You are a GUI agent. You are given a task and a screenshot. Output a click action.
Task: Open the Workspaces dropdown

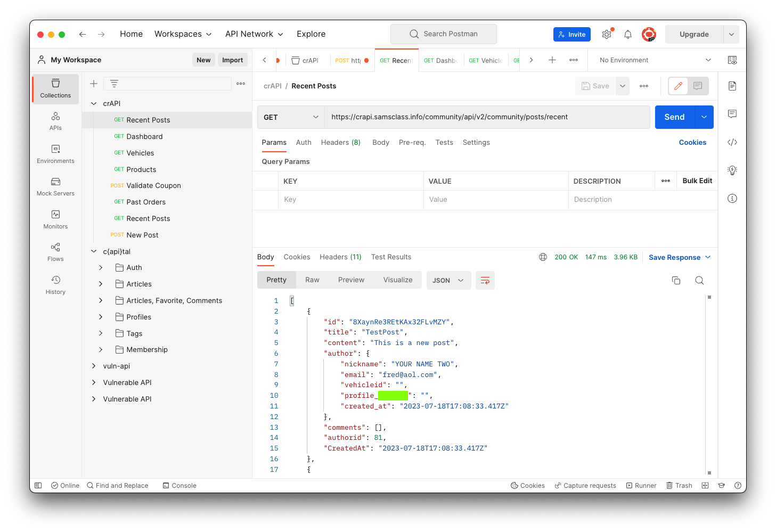(183, 34)
